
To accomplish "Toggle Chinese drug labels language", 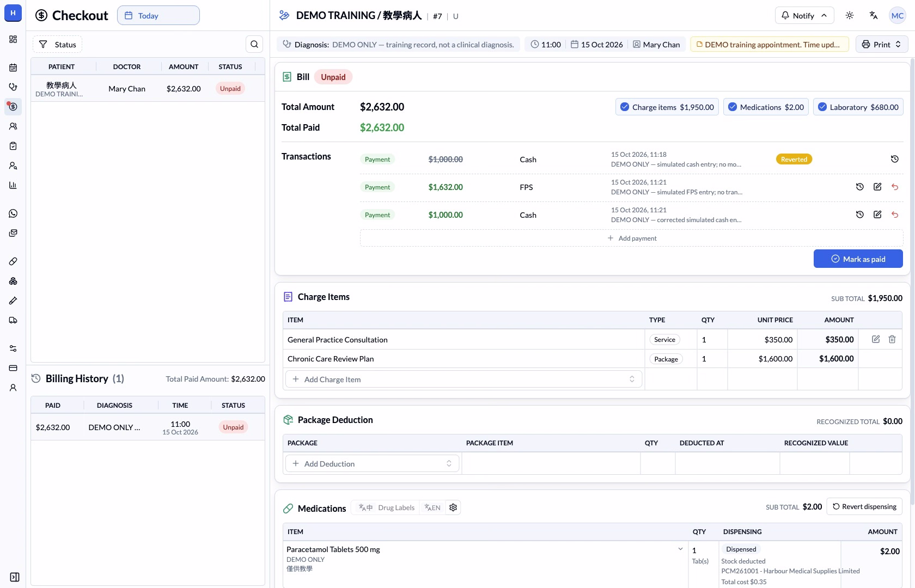I will [365, 507].
